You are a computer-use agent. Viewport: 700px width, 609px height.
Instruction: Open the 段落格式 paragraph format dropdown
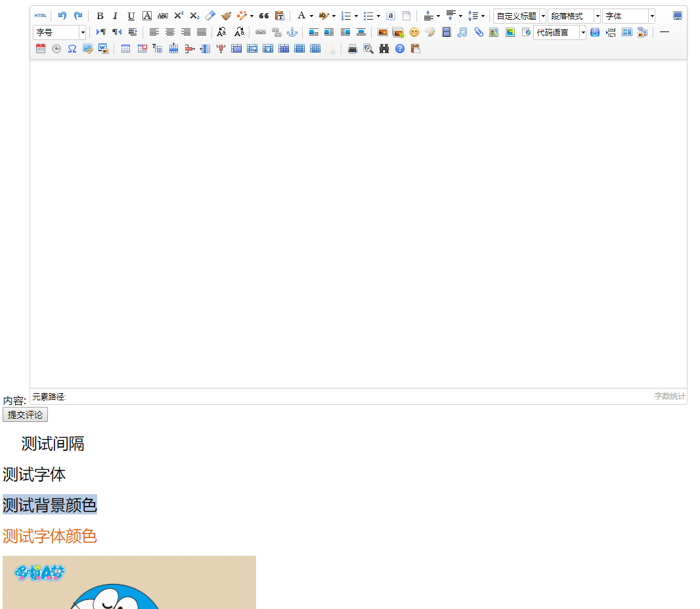(574, 16)
